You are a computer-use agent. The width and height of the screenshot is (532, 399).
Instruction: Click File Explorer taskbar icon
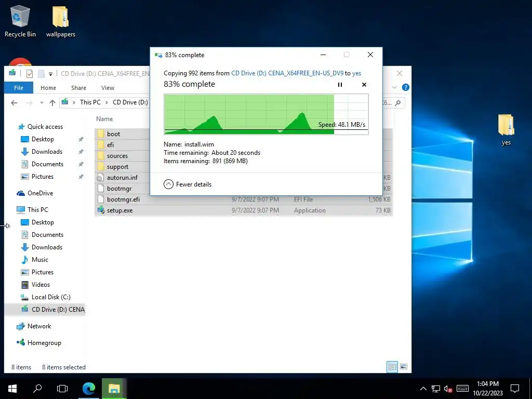[x=114, y=389]
